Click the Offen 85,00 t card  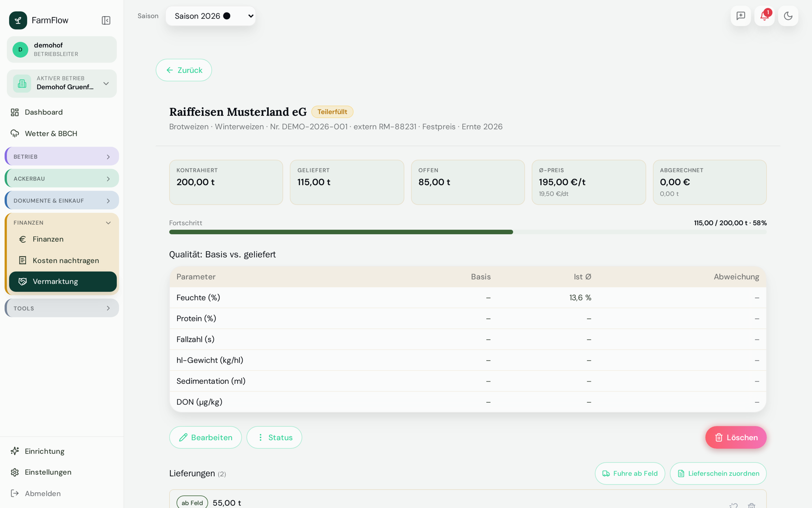pos(468,182)
